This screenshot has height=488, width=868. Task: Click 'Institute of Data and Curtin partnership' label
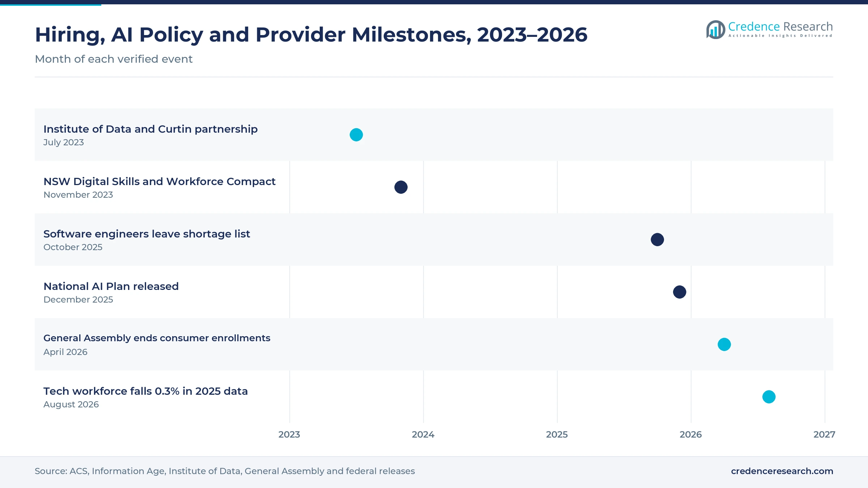click(x=150, y=129)
